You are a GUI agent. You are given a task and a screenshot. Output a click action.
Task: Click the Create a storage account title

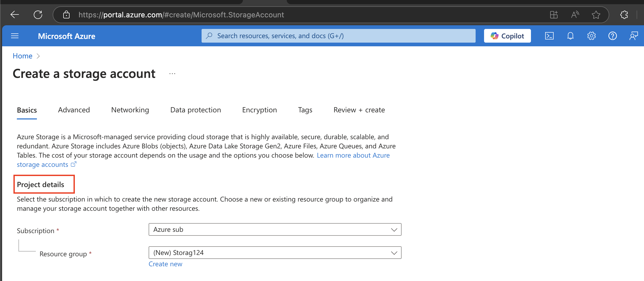click(84, 74)
